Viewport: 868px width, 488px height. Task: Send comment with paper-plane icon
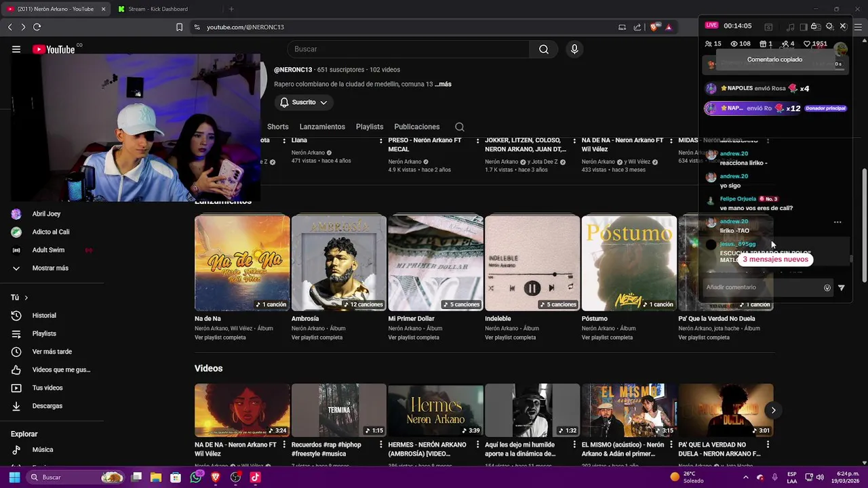841,287
